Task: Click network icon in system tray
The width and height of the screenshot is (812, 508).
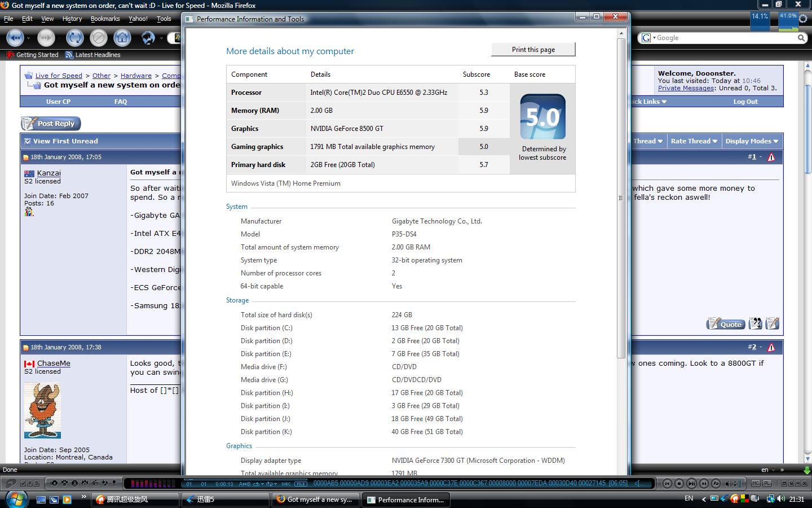Action: 770,499
